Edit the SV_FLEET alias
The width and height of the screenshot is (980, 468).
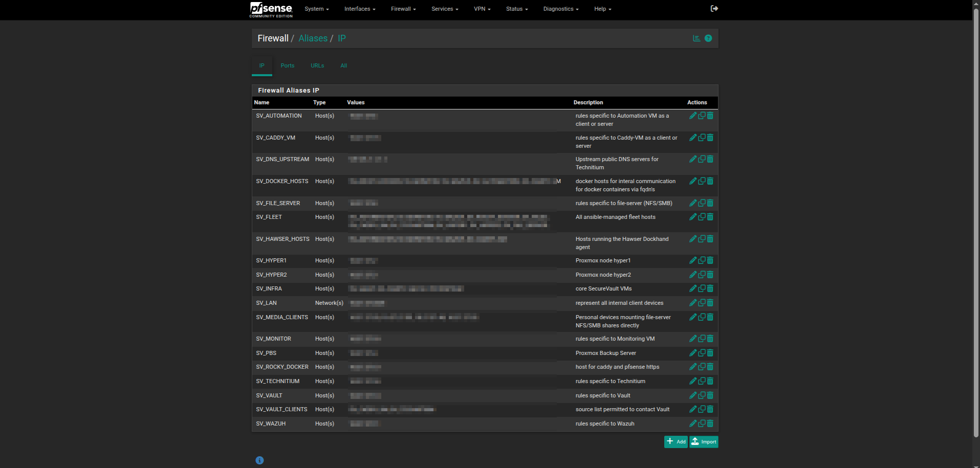point(693,217)
